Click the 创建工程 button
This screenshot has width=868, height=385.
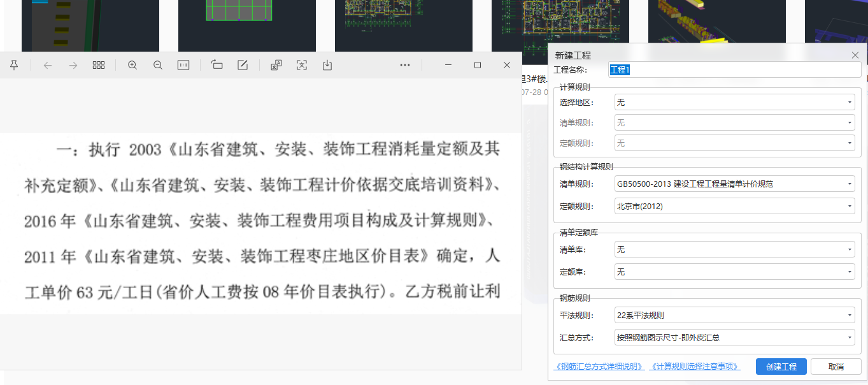tap(781, 367)
